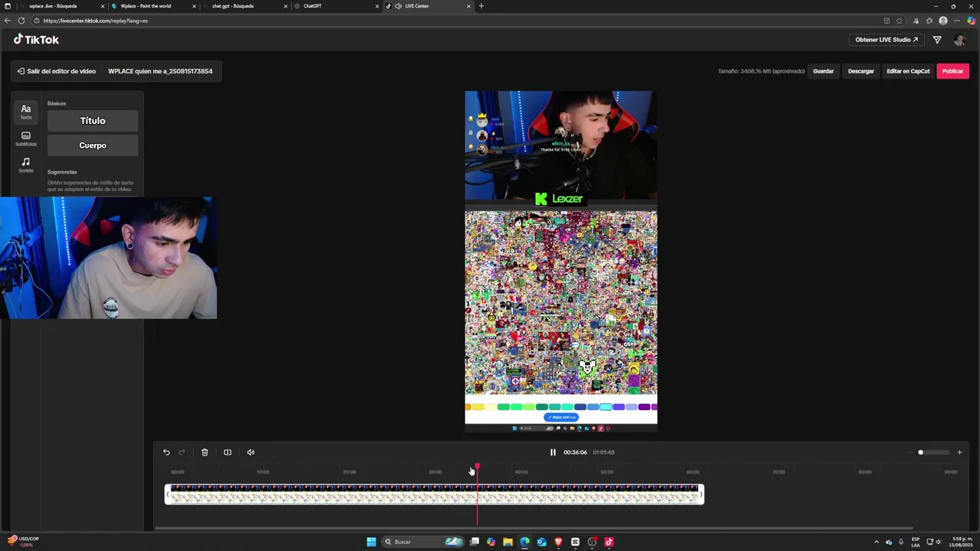Open the Edge settings and more menu
Viewport: 980px width, 551px height.
pyautogui.click(x=957, y=21)
